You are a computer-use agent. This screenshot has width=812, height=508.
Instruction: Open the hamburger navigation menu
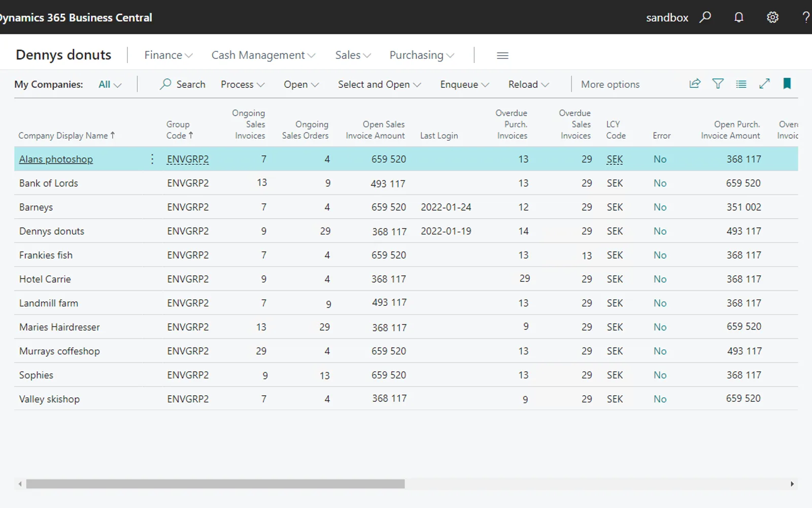pyautogui.click(x=502, y=55)
